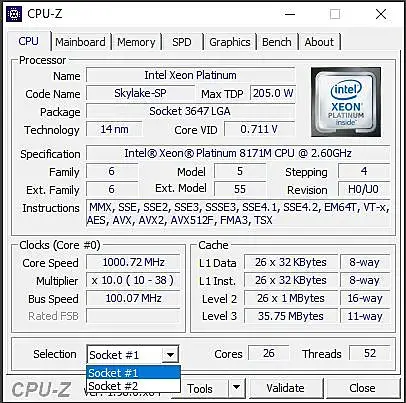Collapse the Selection combo box arrow
The width and height of the screenshot is (406, 403).
click(x=170, y=355)
